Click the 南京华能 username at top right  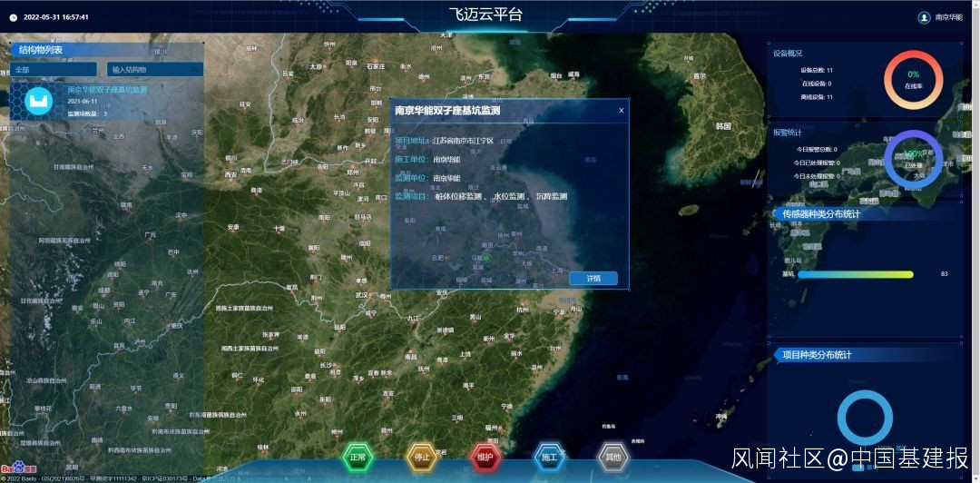tap(949, 17)
